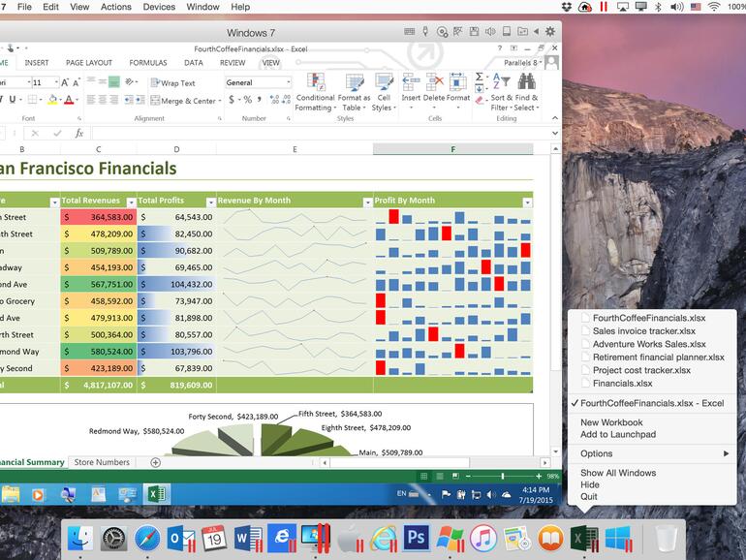The width and height of the screenshot is (746, 560).
Task: Open Word from the Dock
Action: point(247,538)
